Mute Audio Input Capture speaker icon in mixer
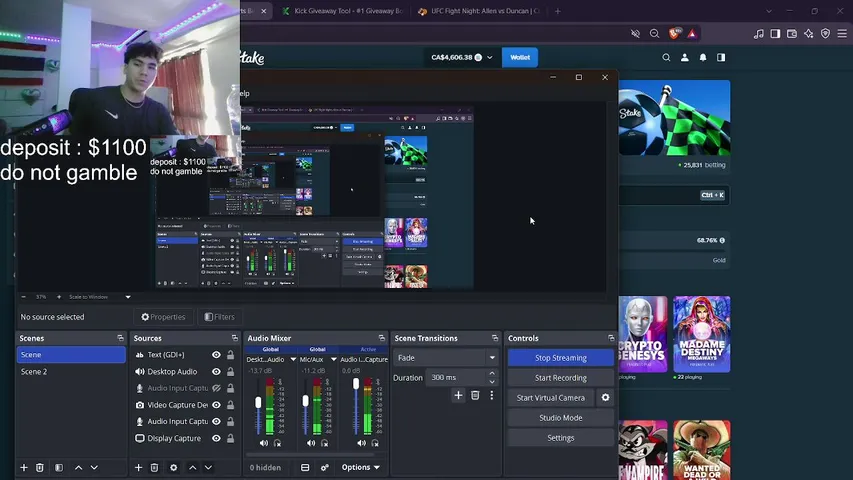Image resolution: width=853 pixels, height=480 pixels. pos(361,443)
